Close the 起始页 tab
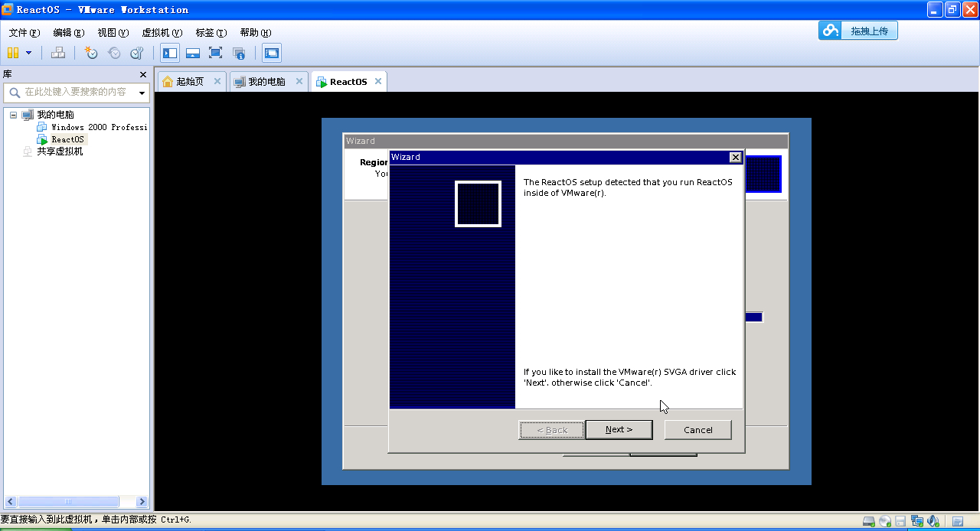Viewport: 980px width, 531px height. [217, 81]
